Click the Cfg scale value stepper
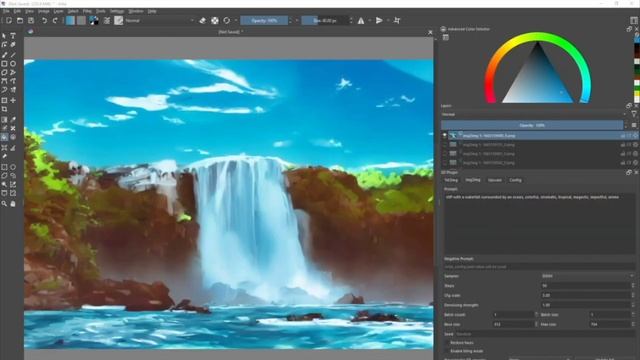 pyautogui.click(x=633, y=295)
